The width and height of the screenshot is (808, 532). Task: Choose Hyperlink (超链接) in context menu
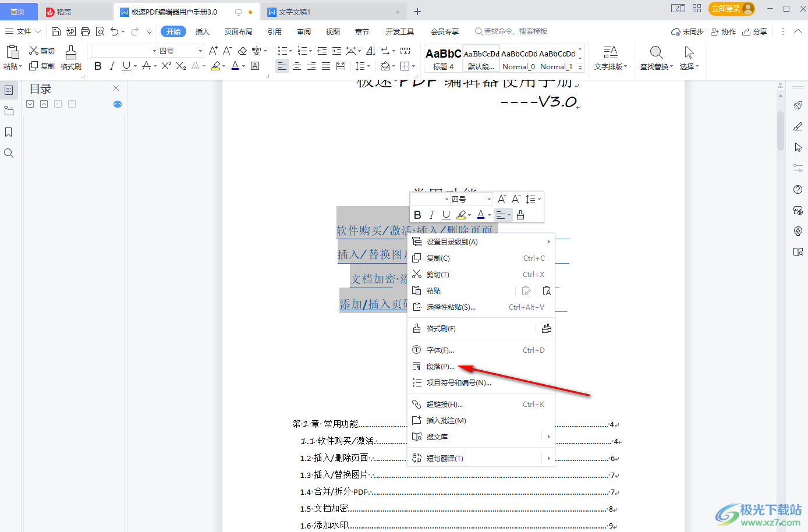pyautogui.click(x=481, y=405)
